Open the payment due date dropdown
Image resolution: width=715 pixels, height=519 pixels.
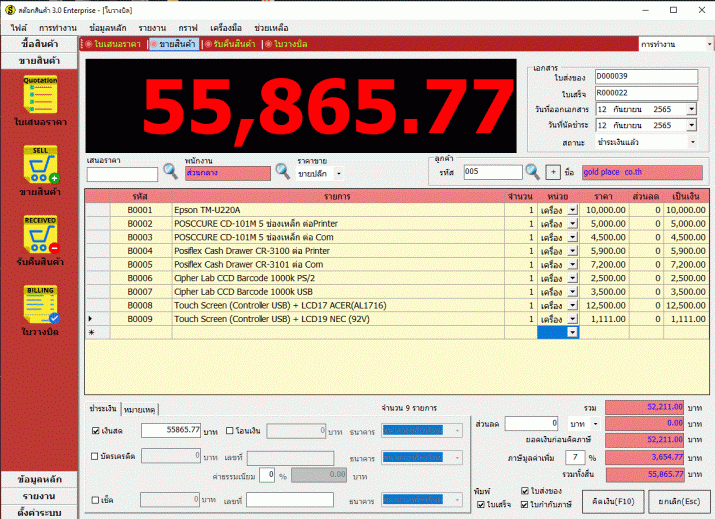(x=692, y=125)
